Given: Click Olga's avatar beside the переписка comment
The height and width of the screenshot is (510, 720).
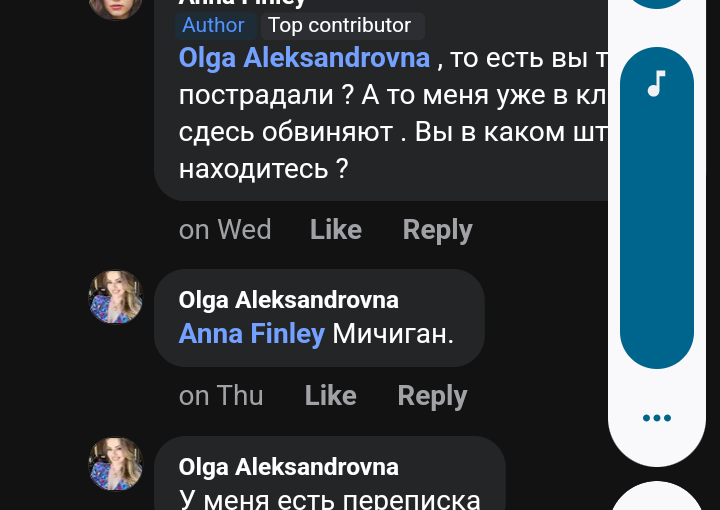Looking at the screenshot, I should click(116, 463).
